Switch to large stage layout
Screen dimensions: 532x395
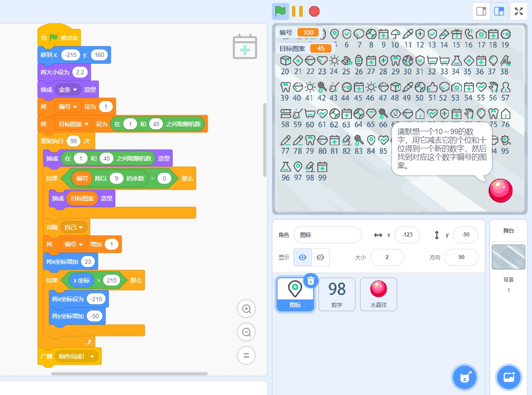click(x=499, y=11)
